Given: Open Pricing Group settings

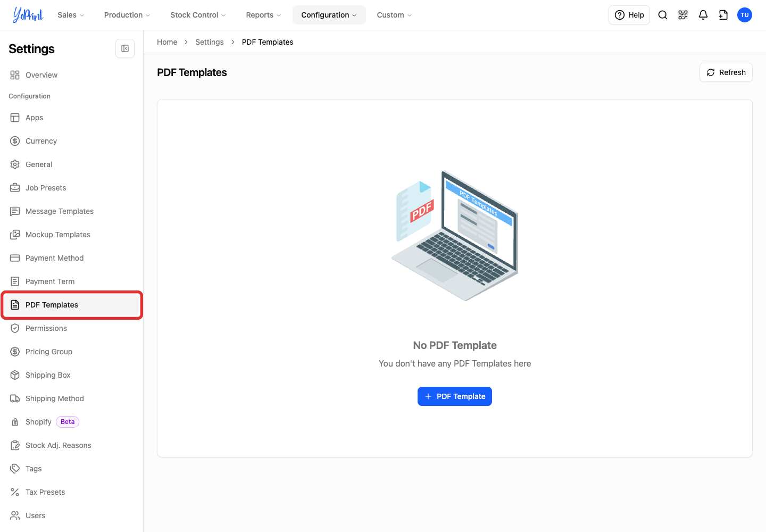Looking at the screenshot, I should coord(72,352).
